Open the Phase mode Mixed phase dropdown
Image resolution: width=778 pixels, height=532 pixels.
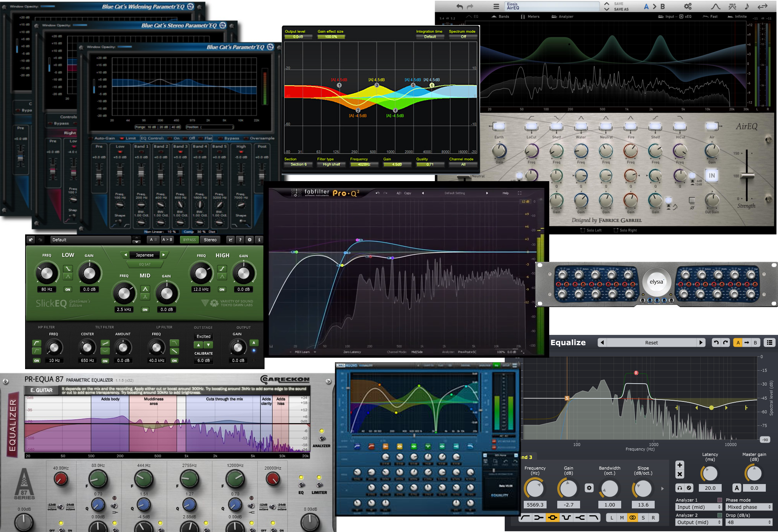(749, 507)
